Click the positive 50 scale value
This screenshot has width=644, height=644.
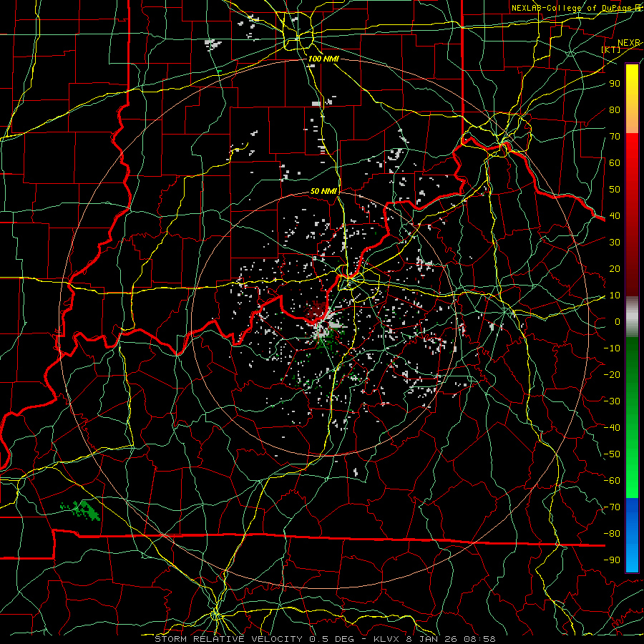coord(615,190)
